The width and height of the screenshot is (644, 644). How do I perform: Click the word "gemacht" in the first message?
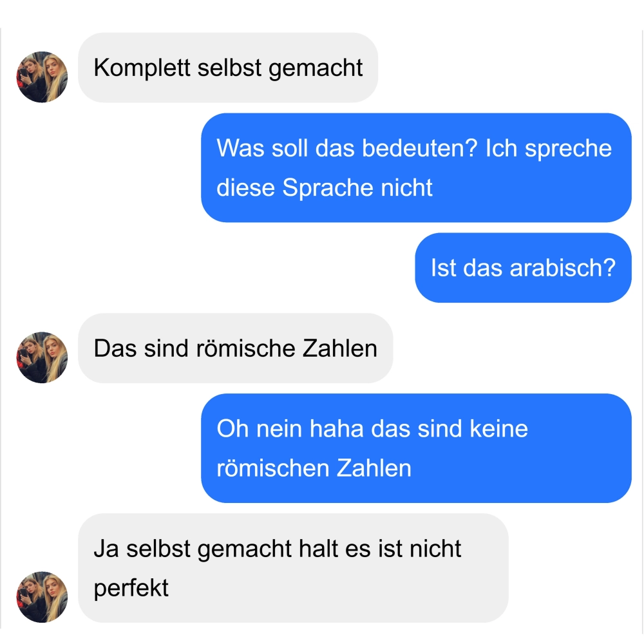coord(316,68)
